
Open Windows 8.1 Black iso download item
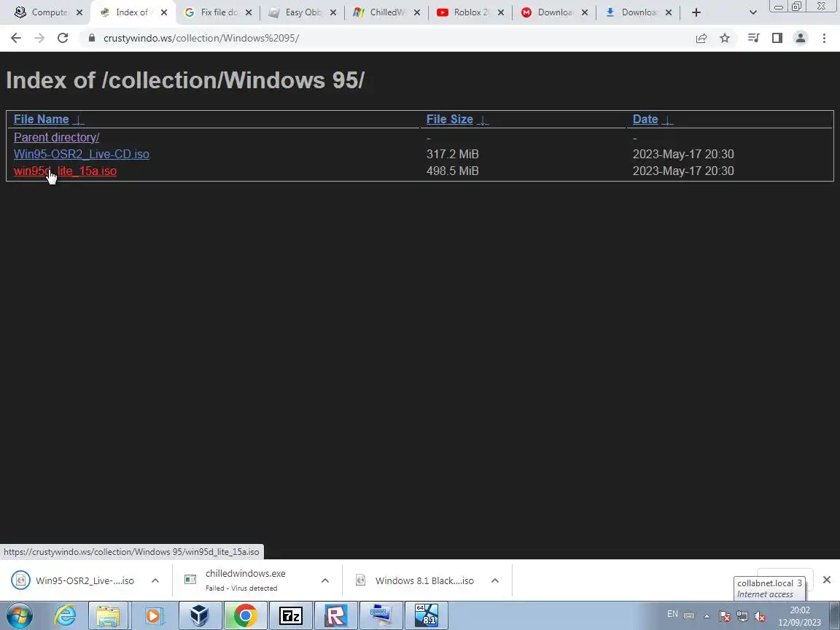416,580
